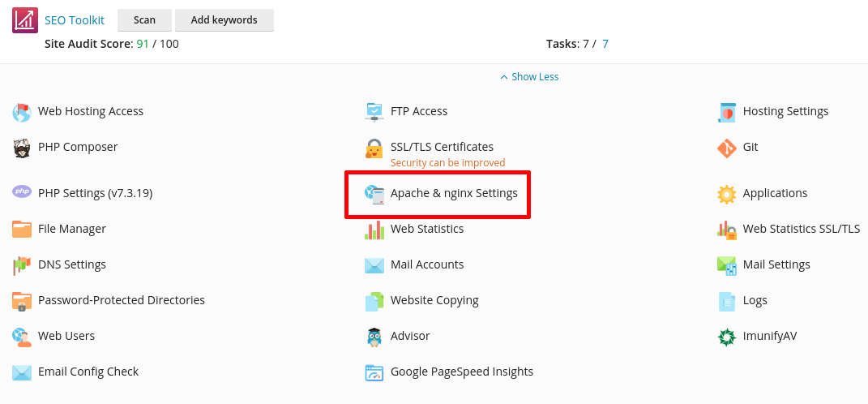Open the File Manager folder icon

(x=22, y=230)
